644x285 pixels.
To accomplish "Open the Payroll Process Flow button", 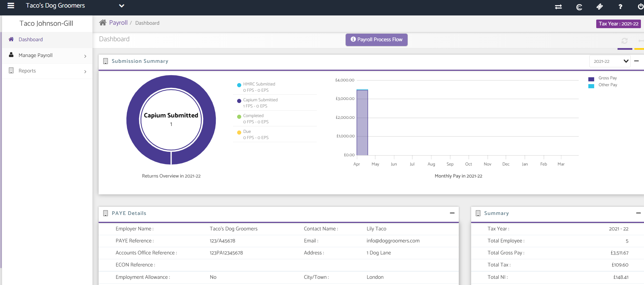I will [x=377, y=39].
